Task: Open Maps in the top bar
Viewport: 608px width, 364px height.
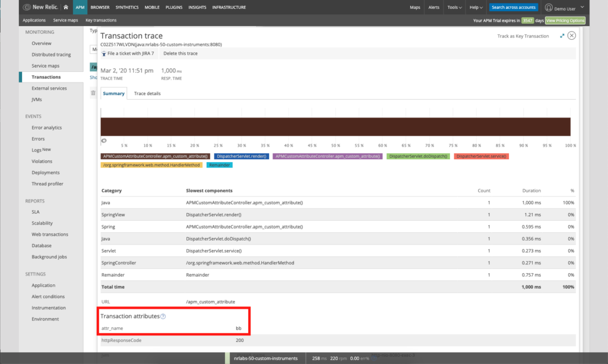Action: (415, 7)
